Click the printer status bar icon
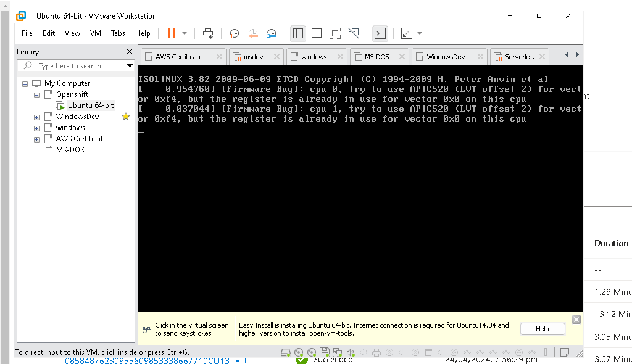Image resolution: width=632 pixels, height=364 pixels. pos(376,353)
